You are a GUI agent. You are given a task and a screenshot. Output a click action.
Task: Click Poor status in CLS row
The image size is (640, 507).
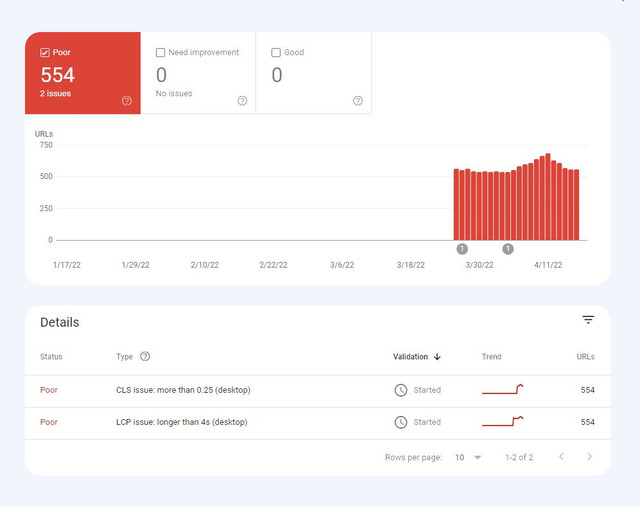click(x=49, y=390)
